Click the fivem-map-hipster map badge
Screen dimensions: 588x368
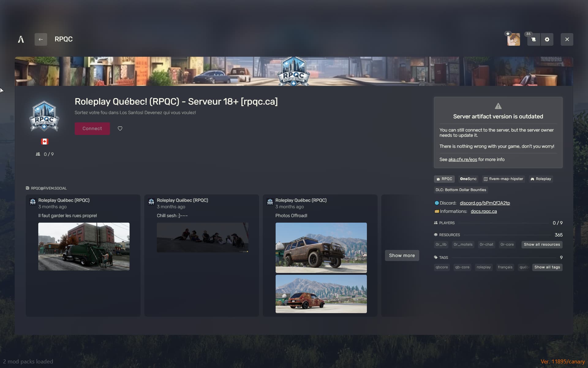pos(503,179)
